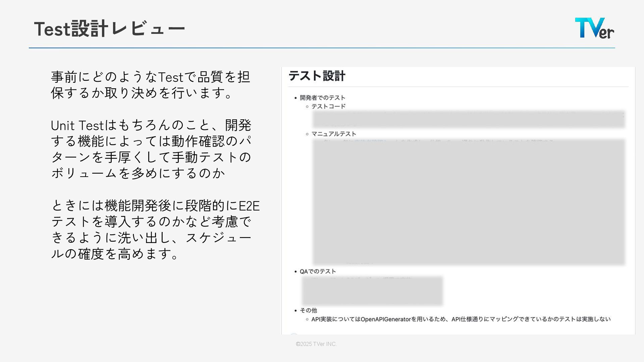The image size is (644, 362).
Task: Click the blurred block under QAでのテスト
Action: [x=372, y=291]
